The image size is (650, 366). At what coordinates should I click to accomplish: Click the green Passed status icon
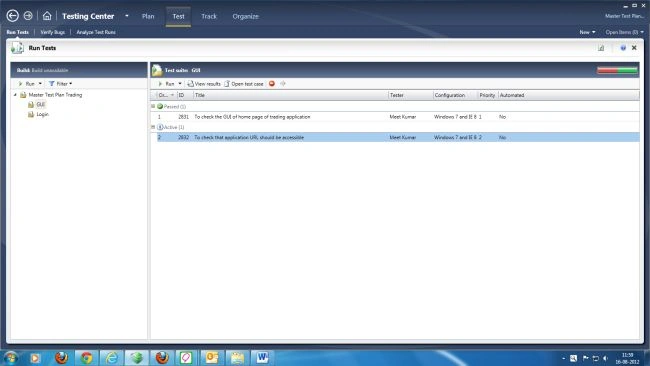pos(160,107)
